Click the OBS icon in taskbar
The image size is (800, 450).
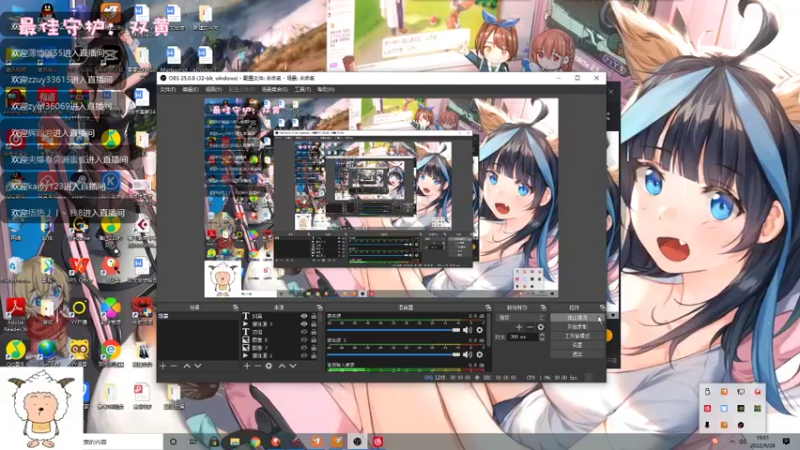pyautogui.click(x=357, y=441)
